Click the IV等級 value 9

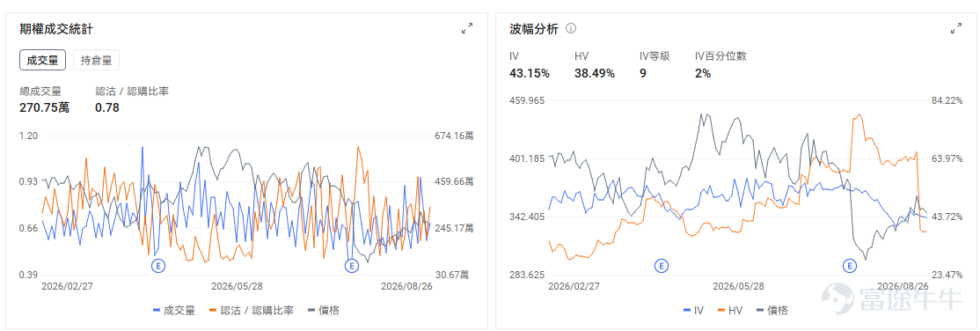coord(642,73)
